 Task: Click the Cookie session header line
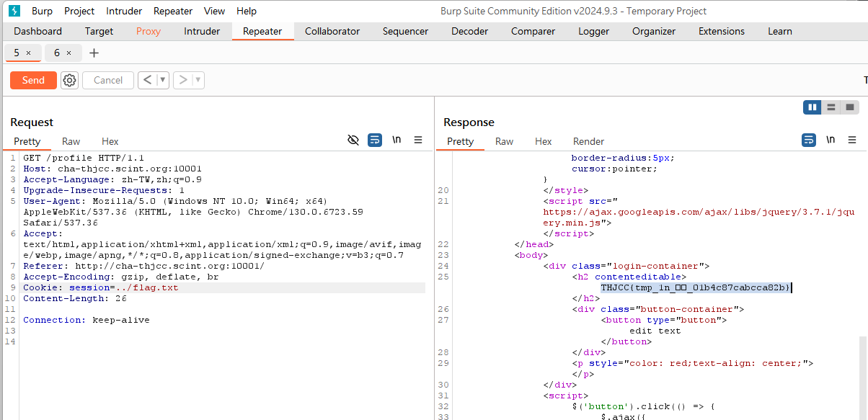coord(101,287)
